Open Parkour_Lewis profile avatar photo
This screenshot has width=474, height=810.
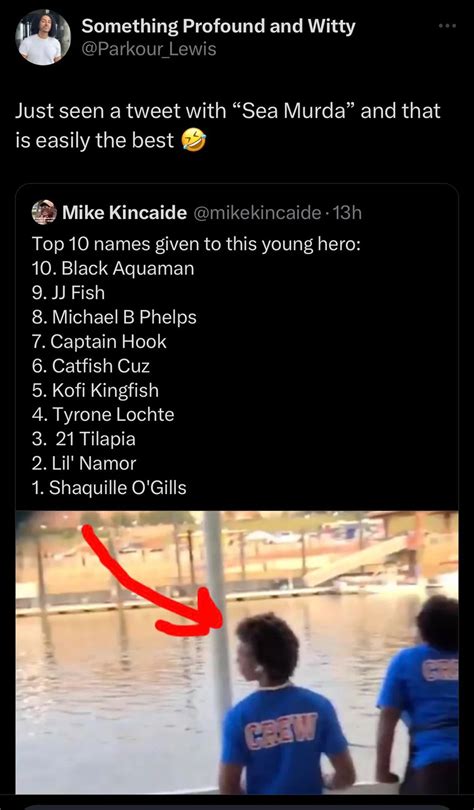click(x=44, y=38)
